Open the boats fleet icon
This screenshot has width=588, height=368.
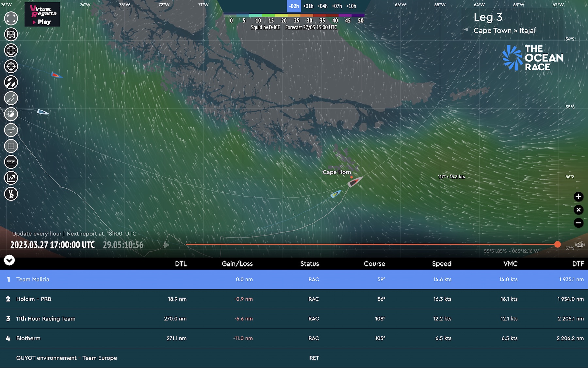pyautogui.click(x=11, y=82)
